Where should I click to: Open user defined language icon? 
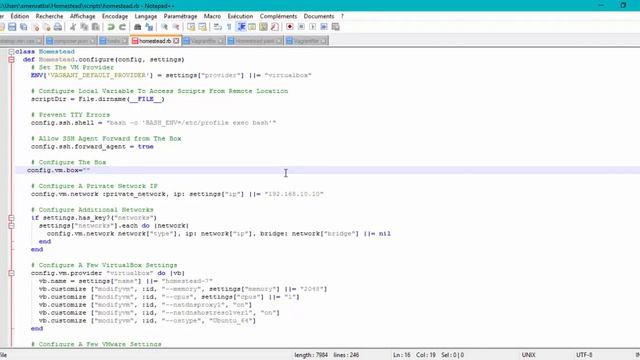(x=252, y=27)
